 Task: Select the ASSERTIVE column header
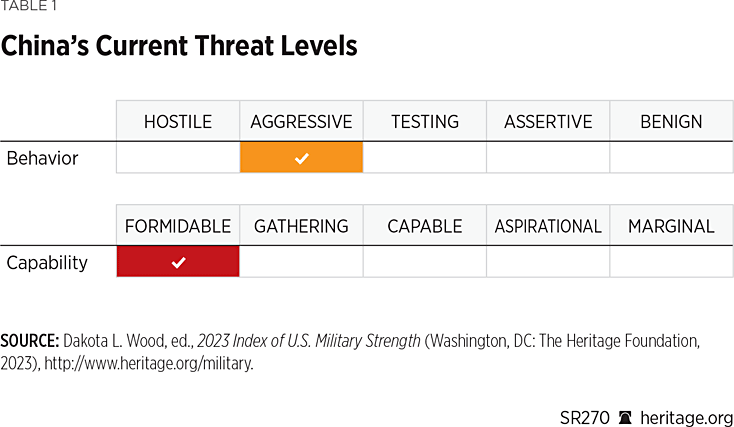tap(548, 122)
